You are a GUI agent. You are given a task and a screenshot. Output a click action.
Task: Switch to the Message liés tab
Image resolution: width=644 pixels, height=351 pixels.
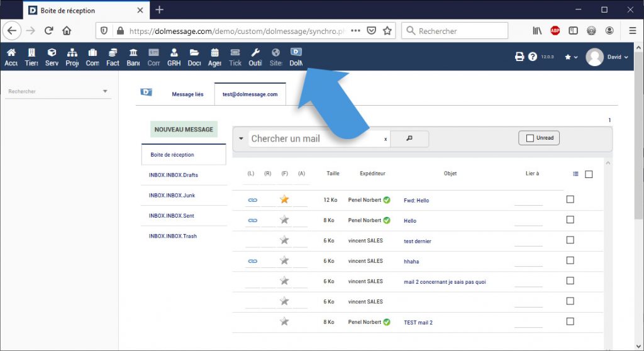pyautogui.click(x=187, y=94)
